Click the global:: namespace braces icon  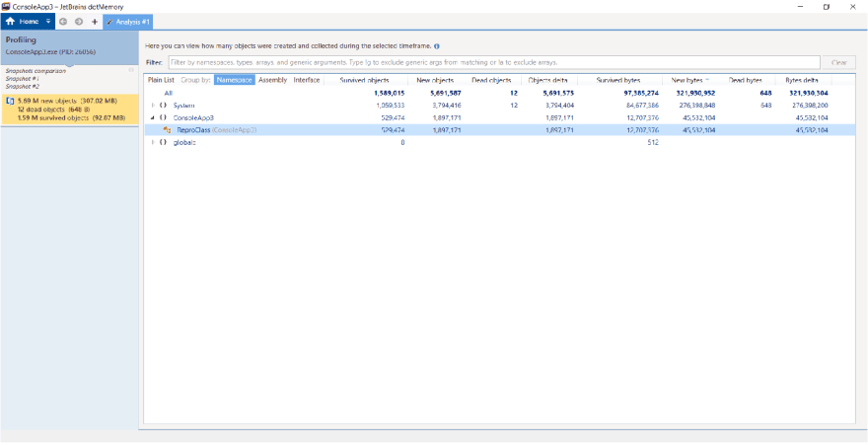pos(164,142)
